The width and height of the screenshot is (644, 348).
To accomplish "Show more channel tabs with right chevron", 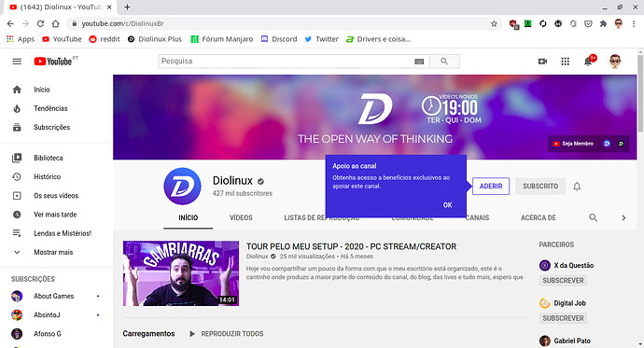I will (x=623, y=218).
